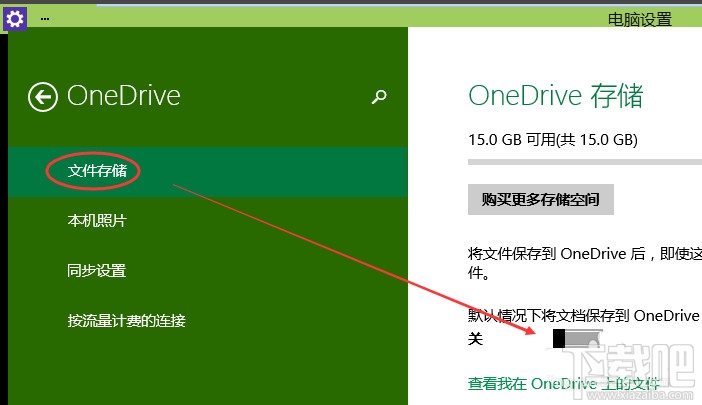Open the 查看我在 OneDrive 上的文件 link

(564, 384)
